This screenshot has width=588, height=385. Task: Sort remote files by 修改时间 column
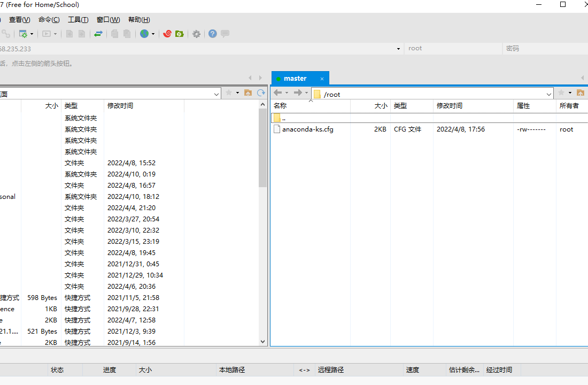click(473, 106)
